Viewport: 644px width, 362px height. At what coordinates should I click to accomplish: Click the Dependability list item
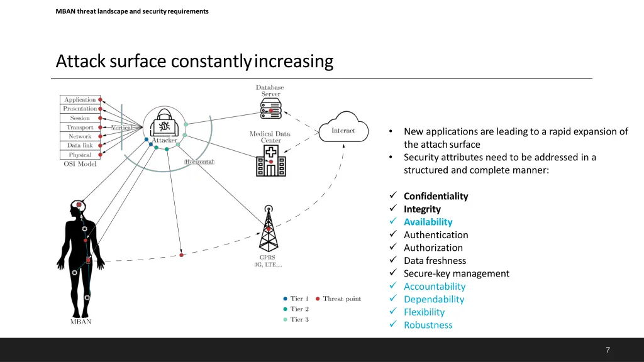click(x=434, y=299)
